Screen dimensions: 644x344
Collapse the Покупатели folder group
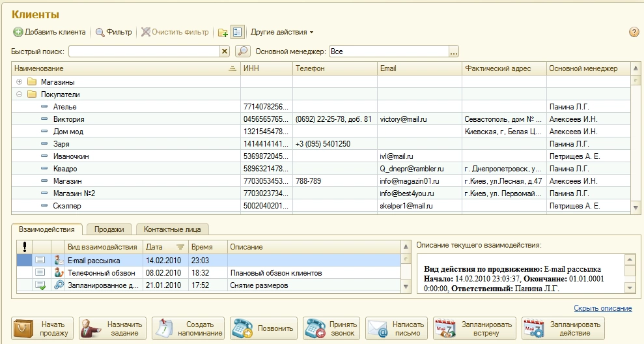(x=19, y=94)
